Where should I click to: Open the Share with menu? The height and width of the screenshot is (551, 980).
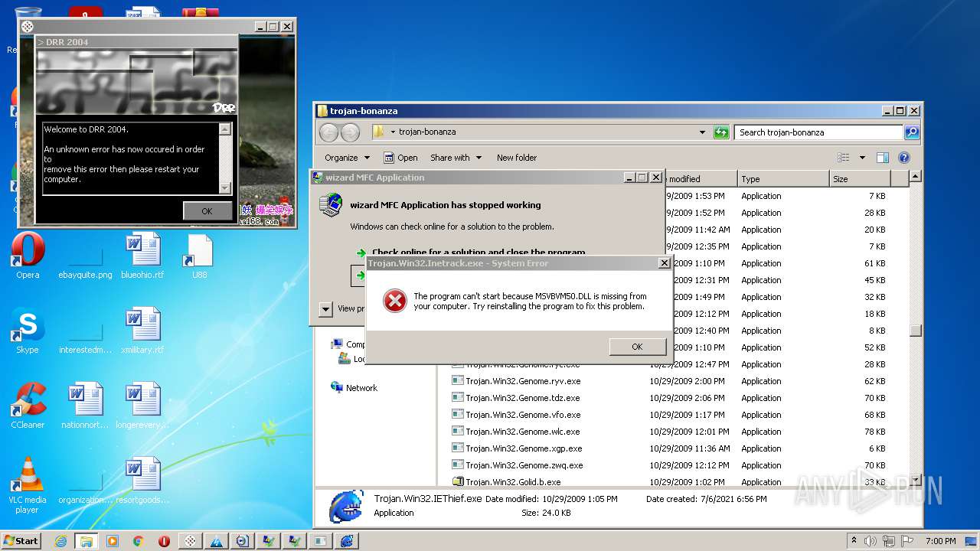pyautogui.click(x=456, y=158)
